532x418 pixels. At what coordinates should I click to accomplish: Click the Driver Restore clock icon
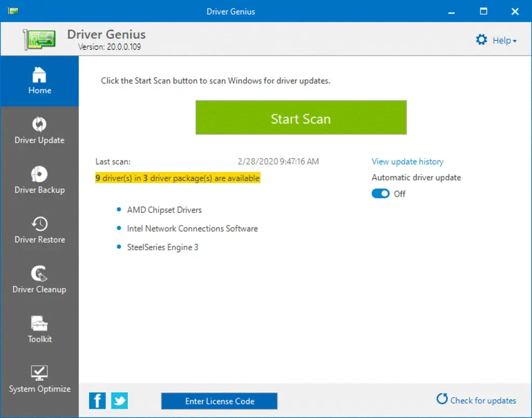(39, 224)
